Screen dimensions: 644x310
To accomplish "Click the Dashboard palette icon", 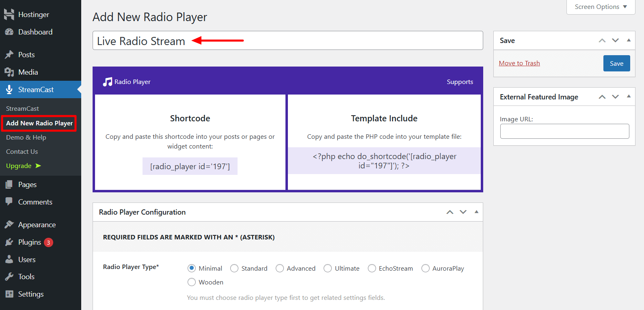I will point(9,32).
